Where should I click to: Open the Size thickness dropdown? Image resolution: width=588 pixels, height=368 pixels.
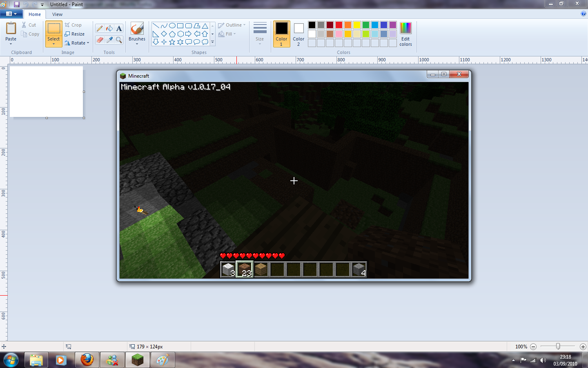pyautogui.click(x=260, y=34)
